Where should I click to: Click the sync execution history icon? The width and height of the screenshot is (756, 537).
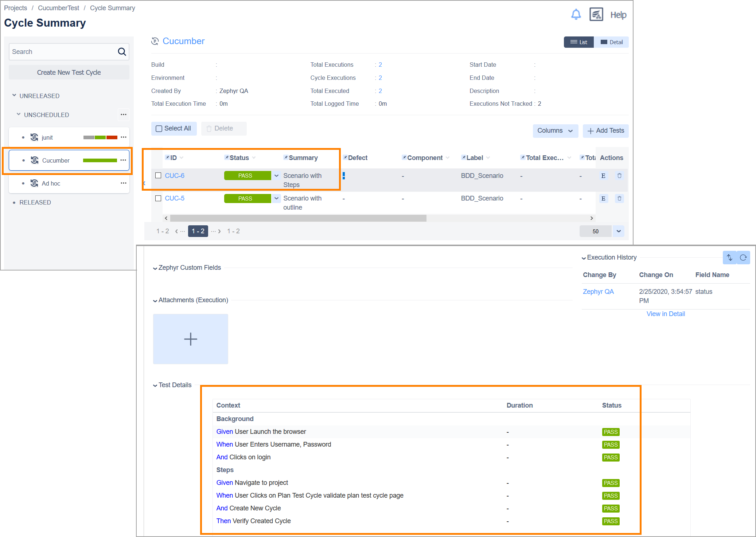point(730,257)
